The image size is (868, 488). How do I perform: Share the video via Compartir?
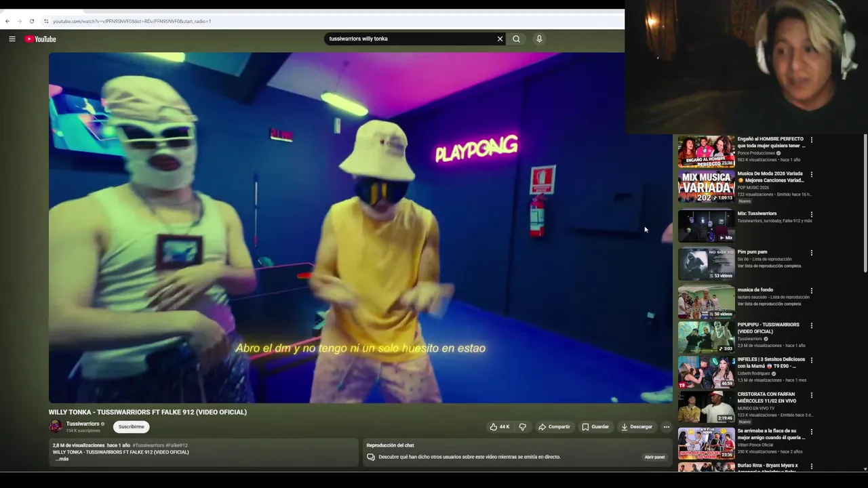(x=554, y=427)
